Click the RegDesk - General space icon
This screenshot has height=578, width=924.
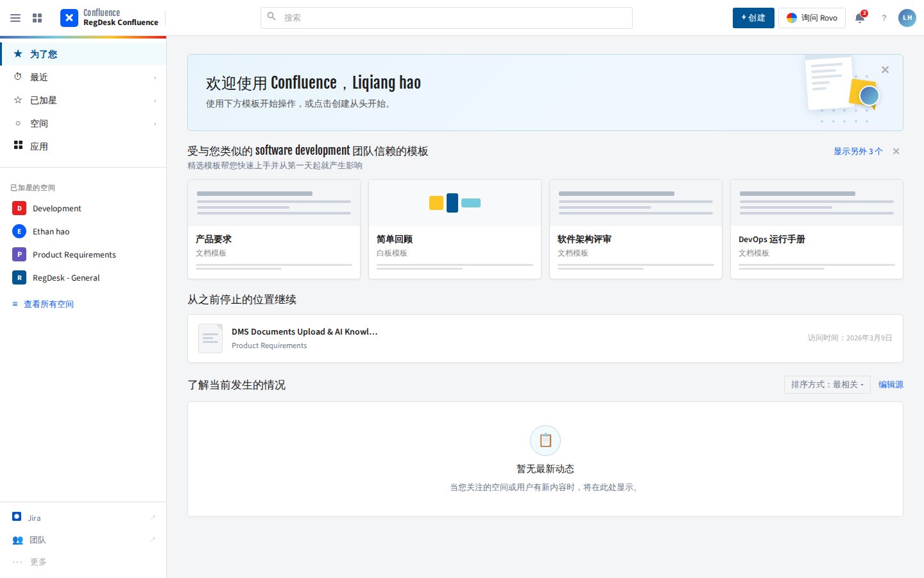pyautogui.click(x=19, y=277)
